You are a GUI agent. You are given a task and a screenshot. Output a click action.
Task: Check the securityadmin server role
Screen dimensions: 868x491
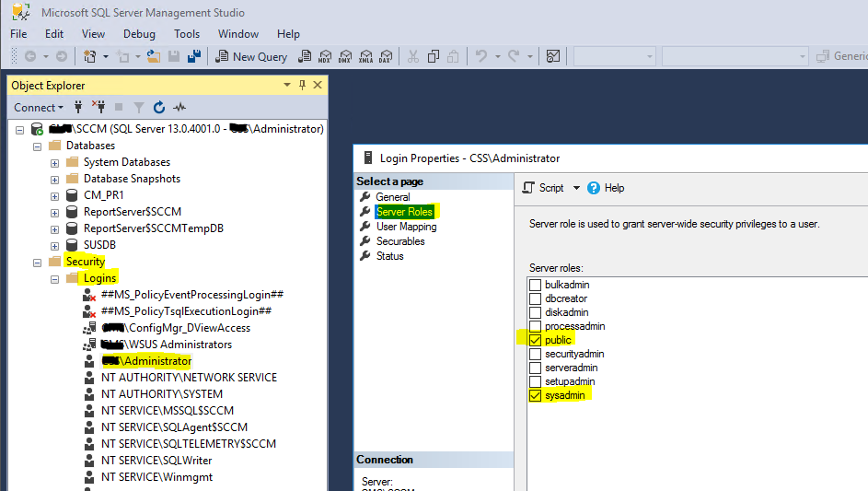(x=535, y=354)
